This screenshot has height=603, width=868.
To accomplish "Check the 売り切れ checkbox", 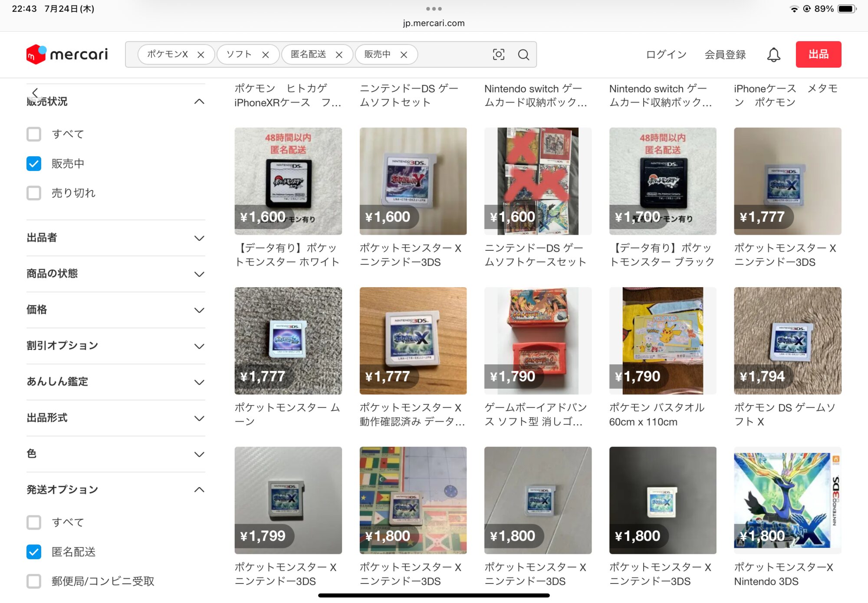I will (x=34, y=193).
